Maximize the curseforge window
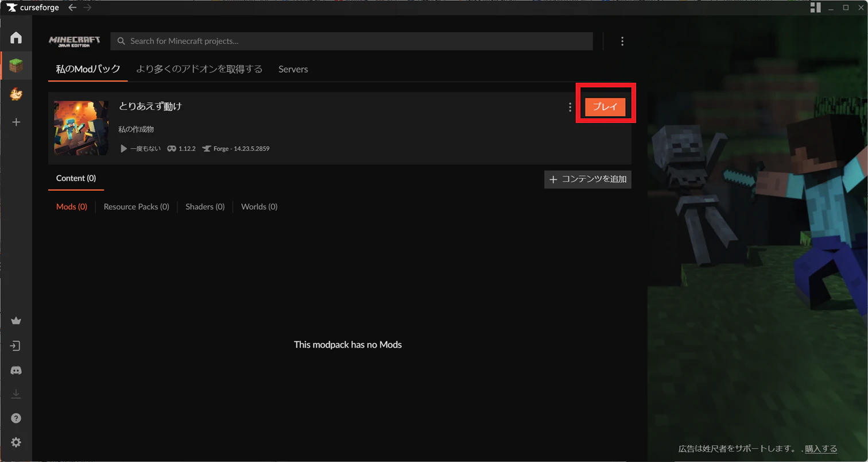This screenshot has width=868, height=462. (x=846, y=7)
